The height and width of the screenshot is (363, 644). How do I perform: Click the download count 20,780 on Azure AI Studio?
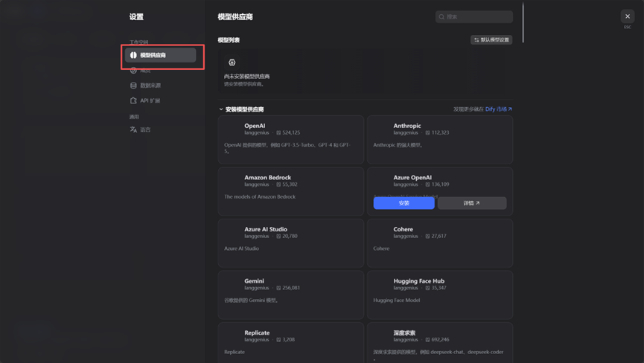[290, 236]
